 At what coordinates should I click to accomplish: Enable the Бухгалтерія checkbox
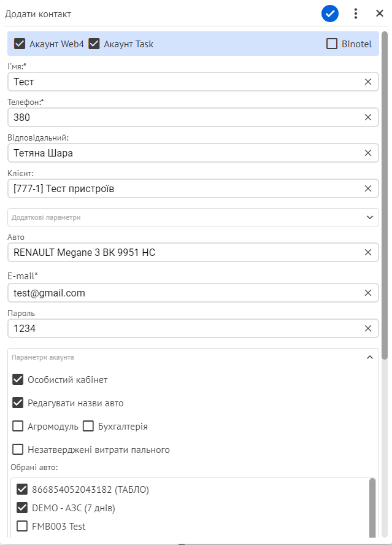pyautogui.click(x=88, y=426)
